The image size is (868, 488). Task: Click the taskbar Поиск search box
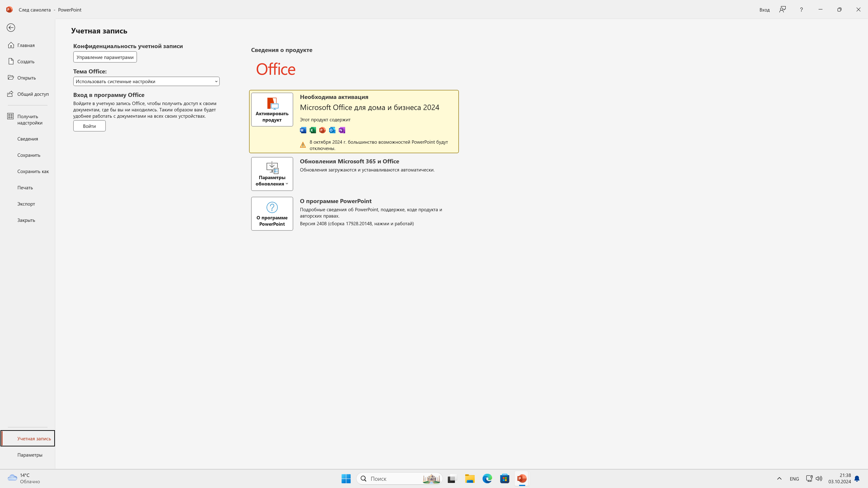[x=399, y=479]
